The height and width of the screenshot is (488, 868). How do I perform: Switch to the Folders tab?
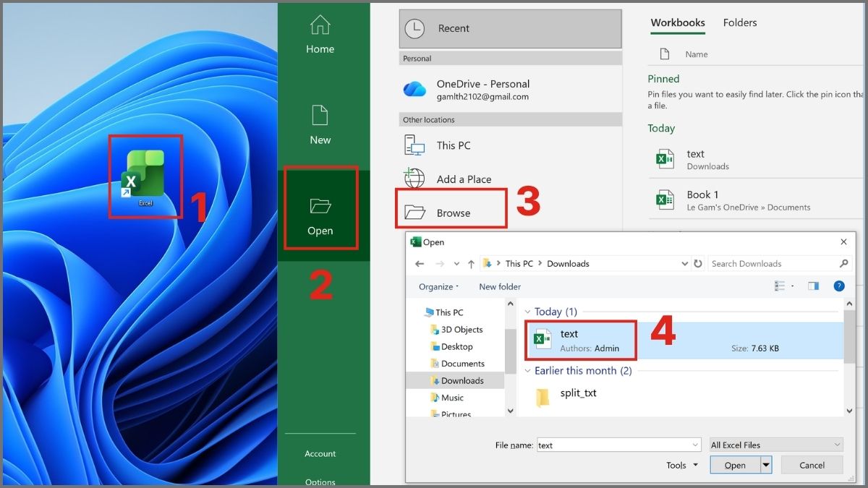[740, 23]
